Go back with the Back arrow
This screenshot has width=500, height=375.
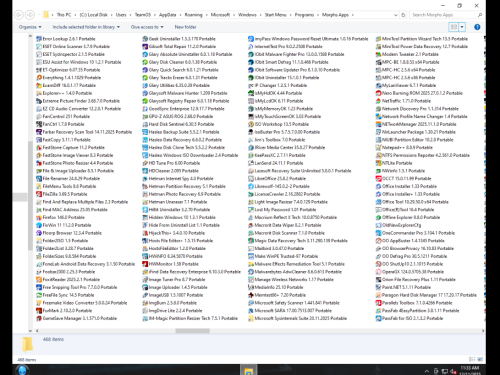point(19,15)
